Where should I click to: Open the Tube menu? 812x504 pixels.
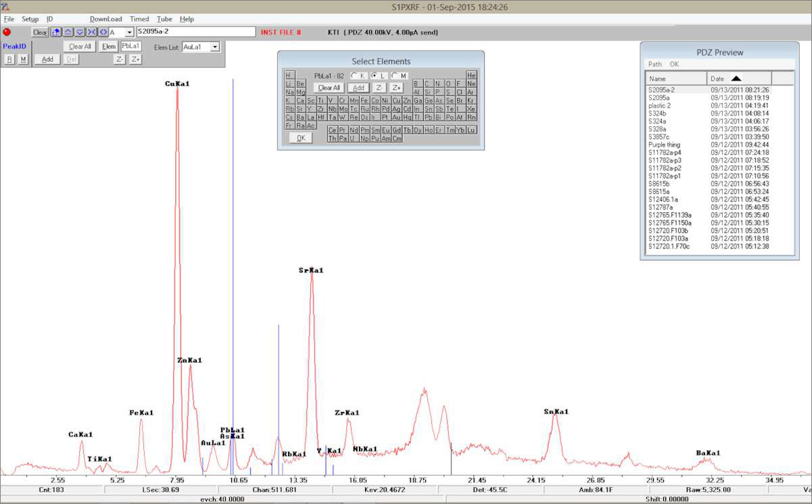164,19
